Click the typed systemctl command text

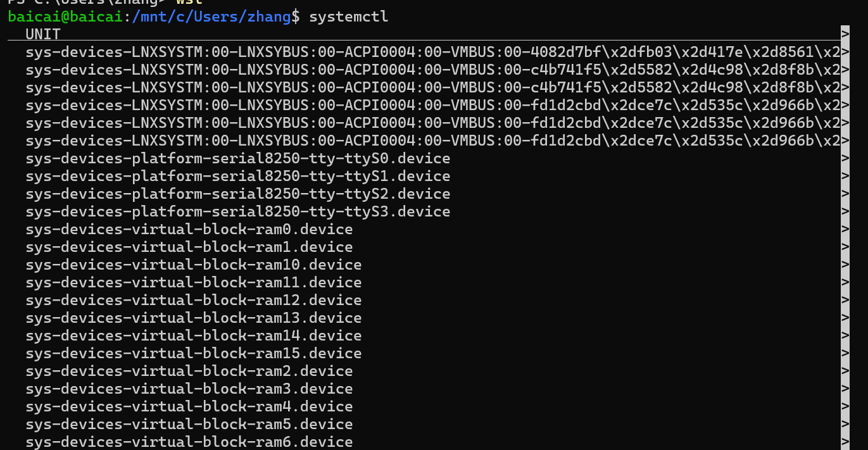(x=349, y=17)
